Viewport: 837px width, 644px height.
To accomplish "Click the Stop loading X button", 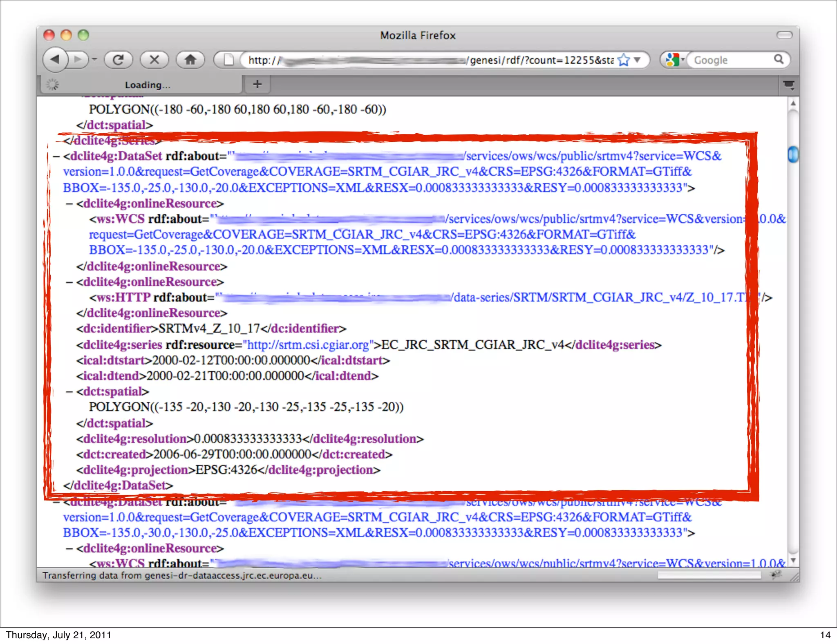I will coord(154,60).
